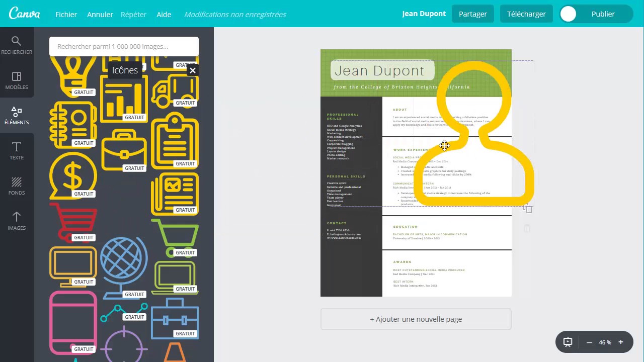Add the purple crosshair target icon

[124, 344]
